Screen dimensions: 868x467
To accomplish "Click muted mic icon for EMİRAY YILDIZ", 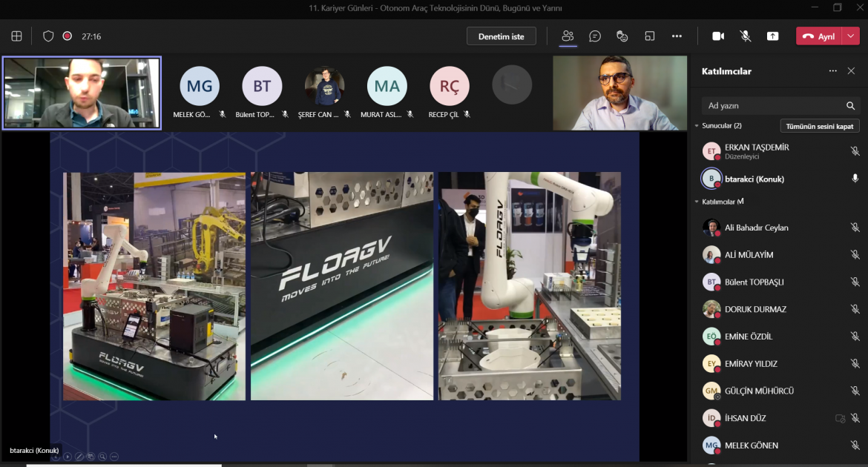I will (x=855, y=363).
